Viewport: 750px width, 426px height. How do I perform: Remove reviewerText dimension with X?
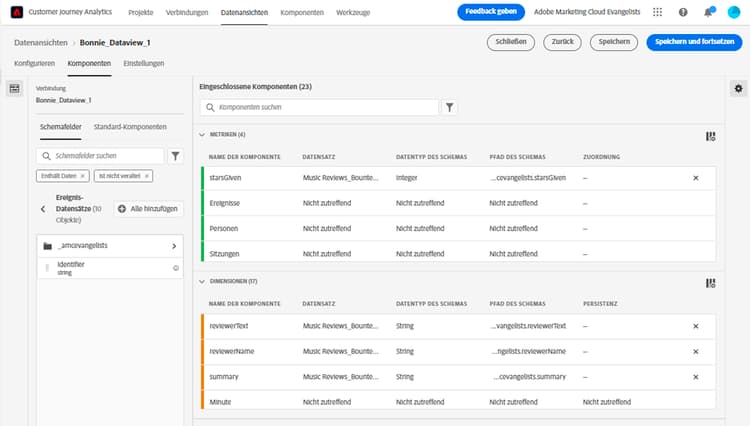(696, 326)
